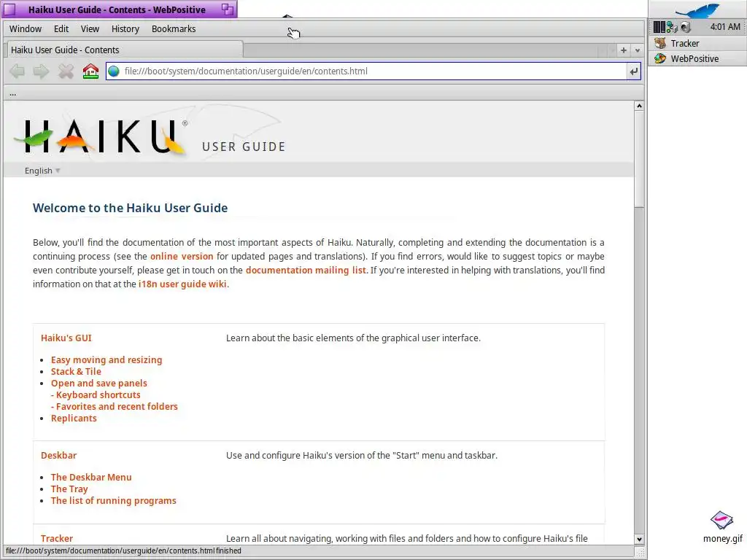Follow the online version link

[182, 256]
